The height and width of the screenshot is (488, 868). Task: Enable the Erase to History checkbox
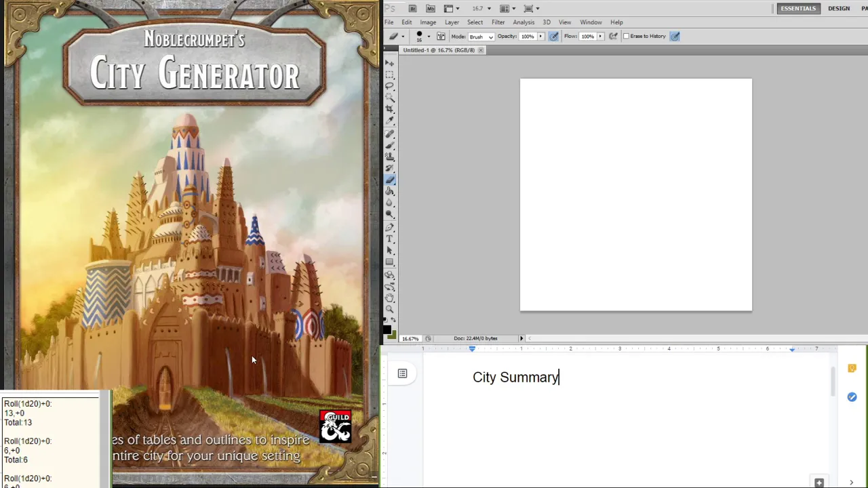[x=627, y=36]
